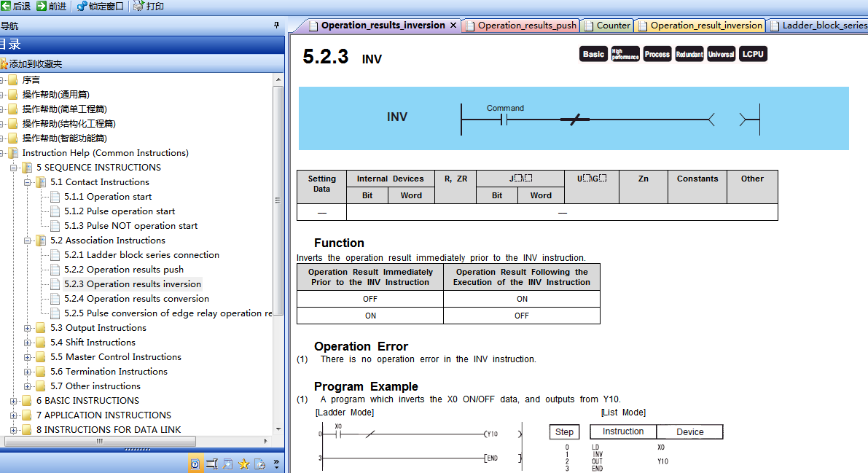Open the search magnifier icon in bottom bar

point(228,464)
